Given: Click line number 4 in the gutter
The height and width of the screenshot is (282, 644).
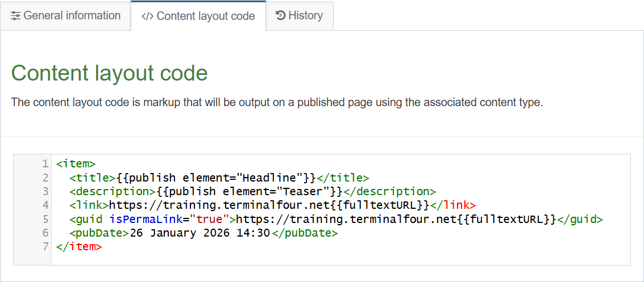Looking at the screenshot, I should click(45, 205).
